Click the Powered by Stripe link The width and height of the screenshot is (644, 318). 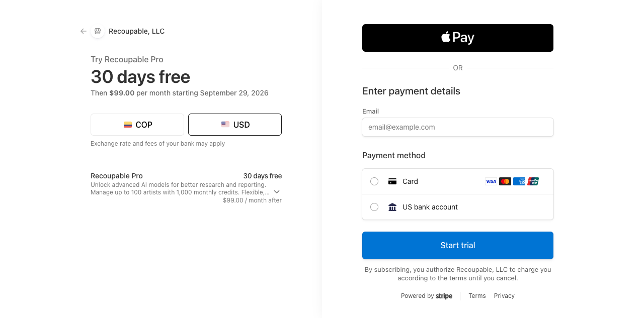coord(427,296)
